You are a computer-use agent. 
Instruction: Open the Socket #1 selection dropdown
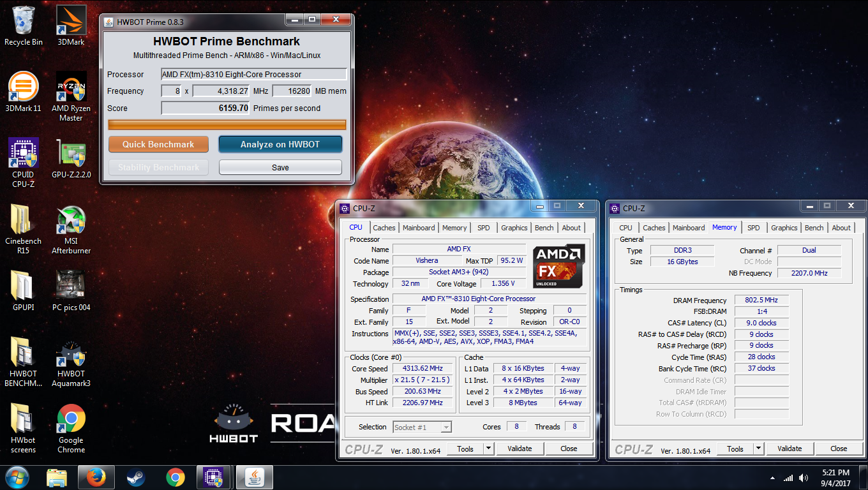pyautogui.click(x=422, y=427)
